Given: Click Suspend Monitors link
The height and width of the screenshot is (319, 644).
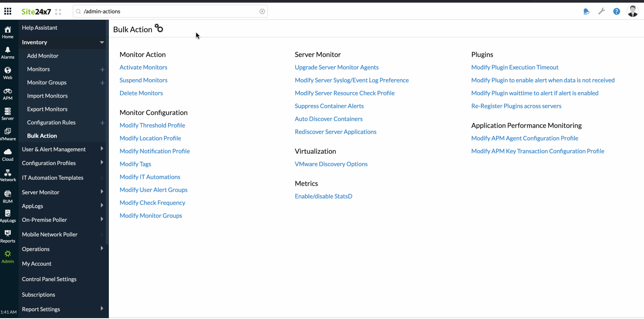Looking at the screenshot, I should [x=143, y=80].
